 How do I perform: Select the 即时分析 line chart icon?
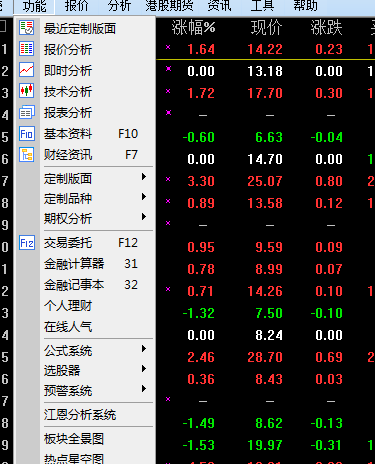pos(26,70)
